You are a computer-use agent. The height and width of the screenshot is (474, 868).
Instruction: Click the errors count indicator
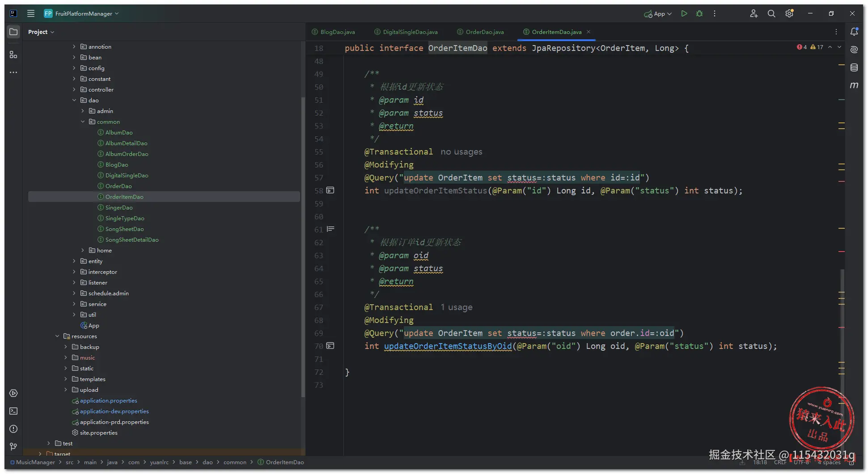click(x=802, y=47)
